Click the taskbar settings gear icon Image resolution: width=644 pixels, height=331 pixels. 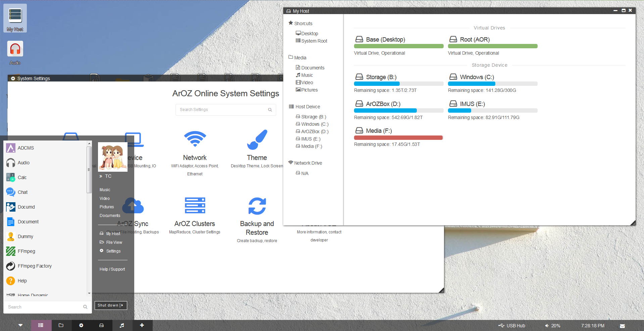coord(81,325)
